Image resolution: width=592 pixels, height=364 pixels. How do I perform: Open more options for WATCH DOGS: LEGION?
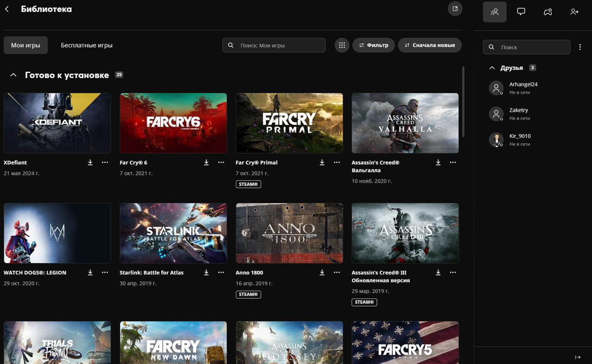[x=105, y=273]
